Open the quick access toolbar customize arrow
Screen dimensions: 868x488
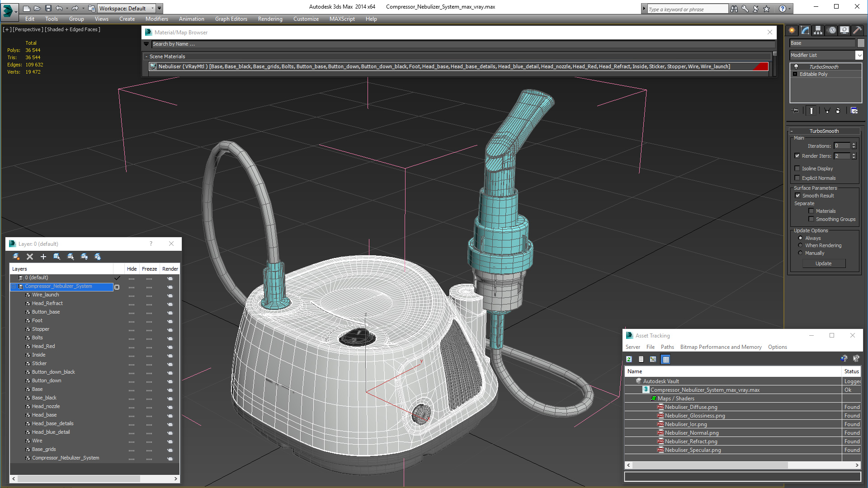(x=160, y=8)
